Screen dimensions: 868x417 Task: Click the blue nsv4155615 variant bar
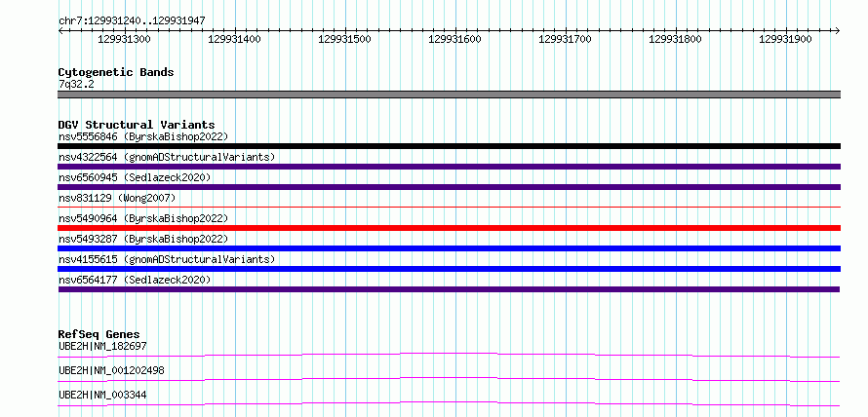coord(449,269)
